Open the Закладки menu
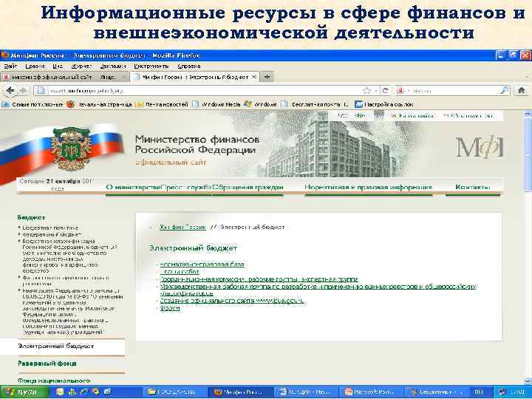The height and width of the screenshot is (399, 532). pos(113,66)
